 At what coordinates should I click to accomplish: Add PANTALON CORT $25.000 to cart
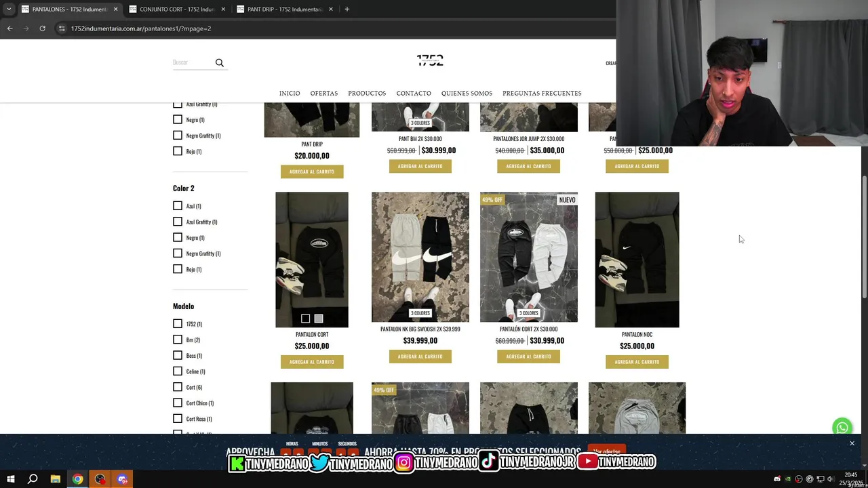[x=312, y=362]
